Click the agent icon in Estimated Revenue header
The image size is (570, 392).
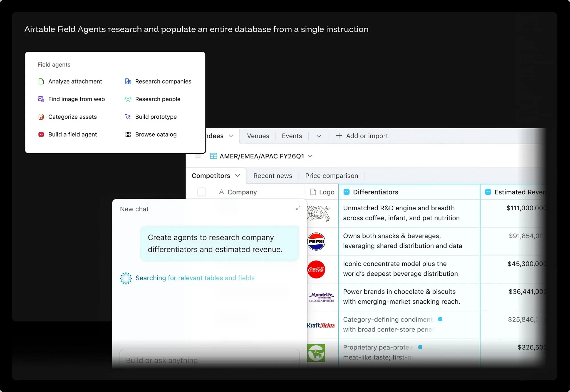488,192
